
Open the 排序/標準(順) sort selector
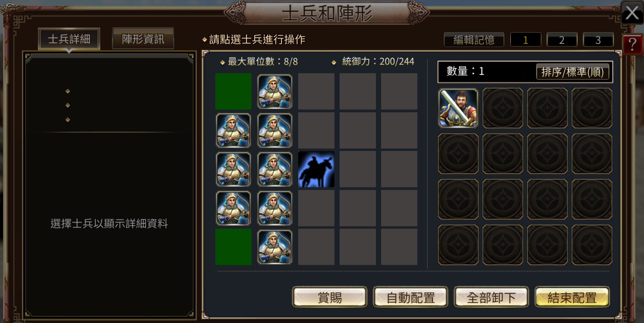click(572, 72)
